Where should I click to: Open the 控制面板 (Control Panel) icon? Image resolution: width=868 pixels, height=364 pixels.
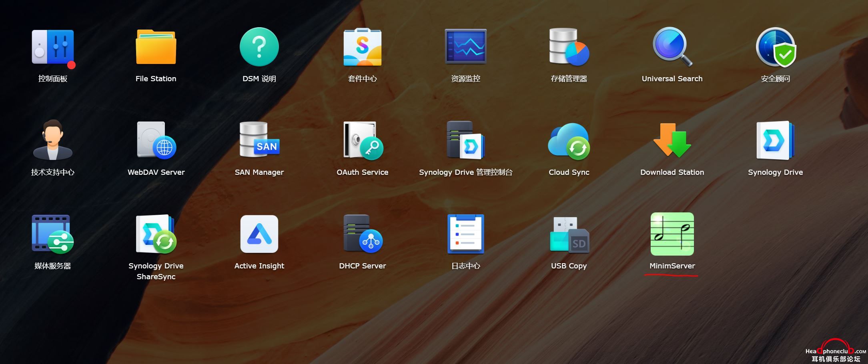point(53,48)
